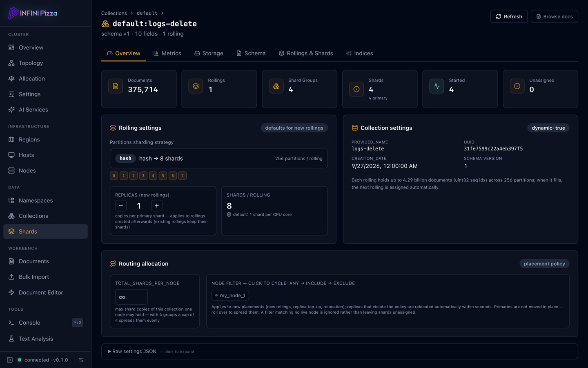
Task: Click the Shard Groups card
Action: click(x=299, y=89)
